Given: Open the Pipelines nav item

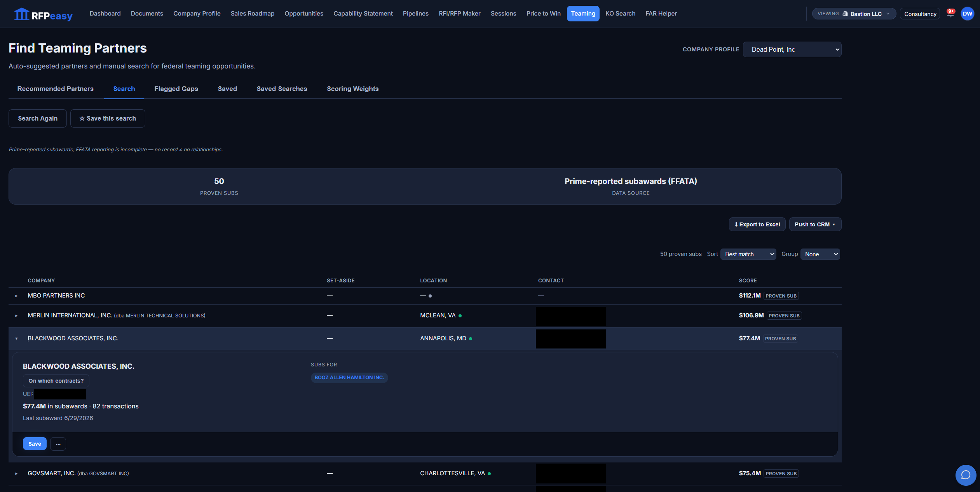Looking at the screenshot, I should click(x=415, y=14).
